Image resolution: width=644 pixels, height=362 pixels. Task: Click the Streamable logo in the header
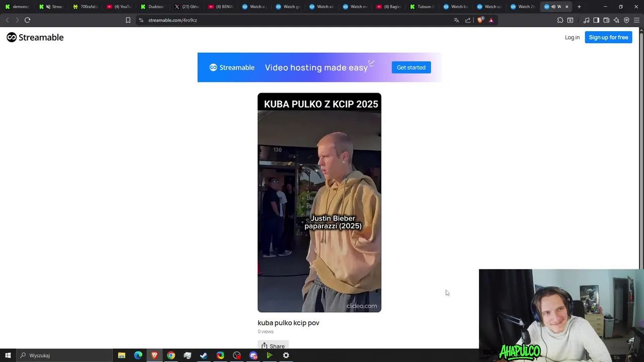click(35, 37)
